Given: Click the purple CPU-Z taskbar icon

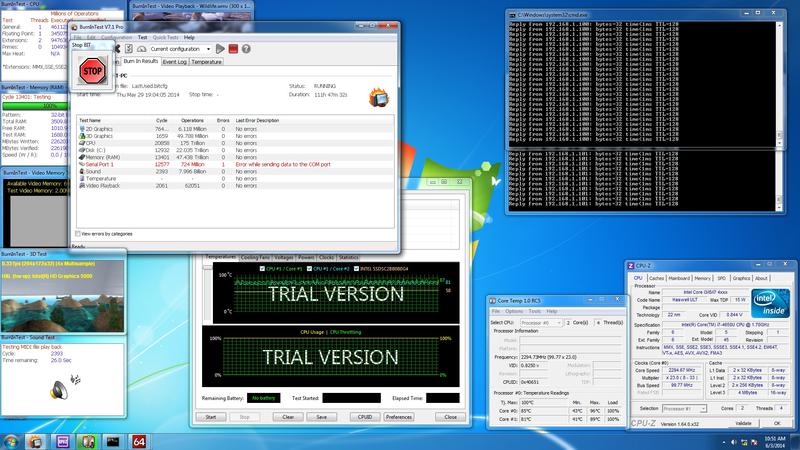Looking at the screenshot, I should pyautogui.click(x=62, y=441).
